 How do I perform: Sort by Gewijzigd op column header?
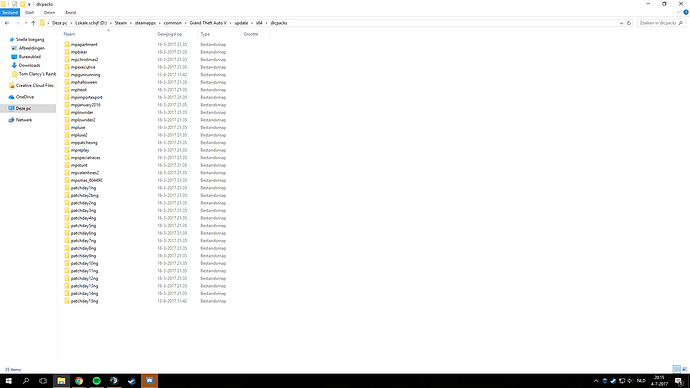[169, 34]
